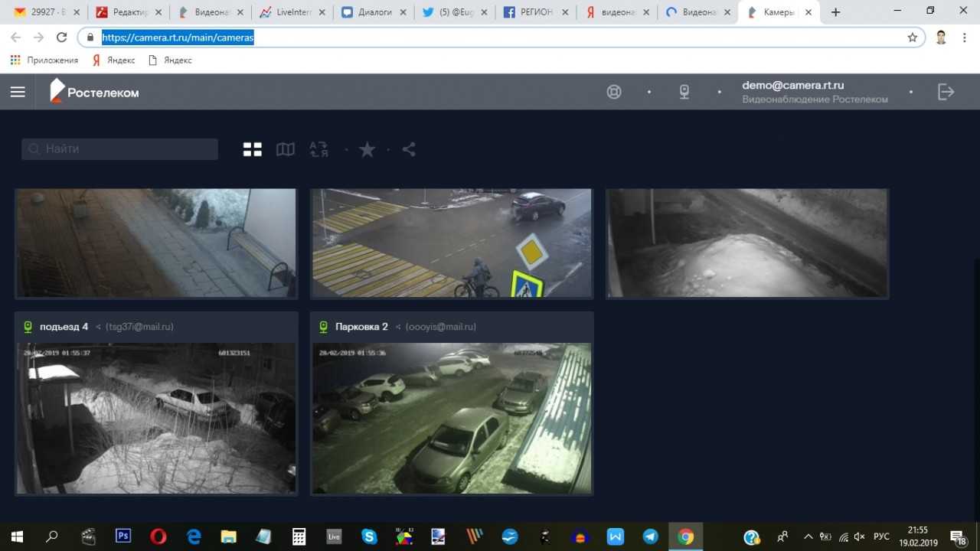Click the Rostelecom logo
Screen dimensions: 980x551
point(95,91)
